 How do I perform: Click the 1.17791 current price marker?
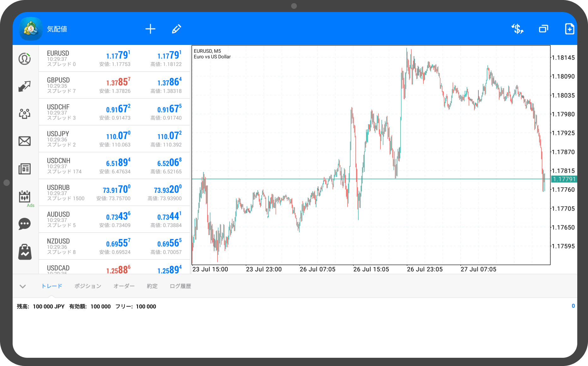[564, 179]
